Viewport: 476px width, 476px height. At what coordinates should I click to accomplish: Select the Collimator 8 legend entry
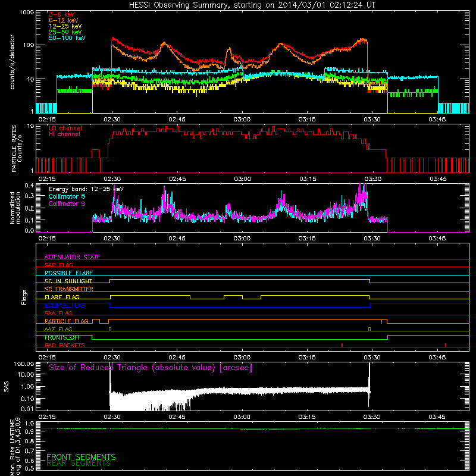click(67, 196)
